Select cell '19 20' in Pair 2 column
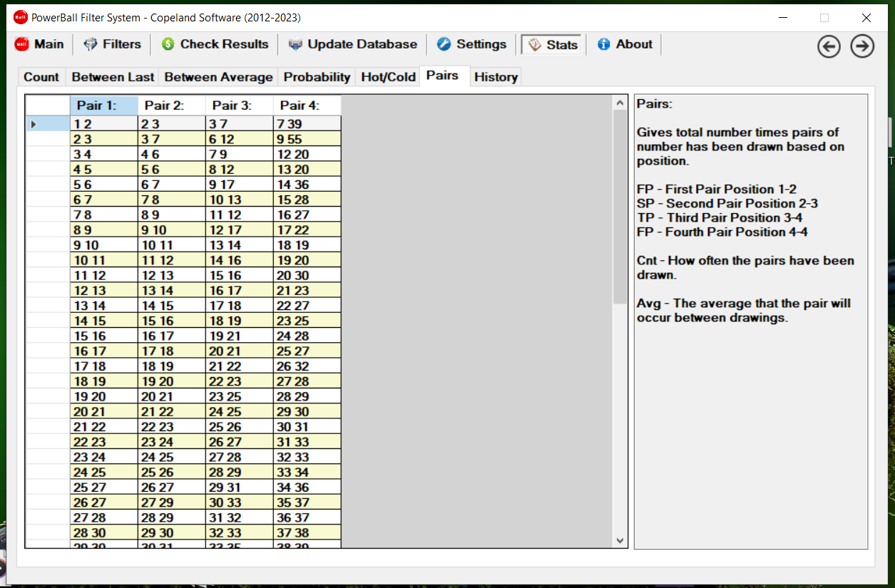895x588 pixels. (172, 381)
